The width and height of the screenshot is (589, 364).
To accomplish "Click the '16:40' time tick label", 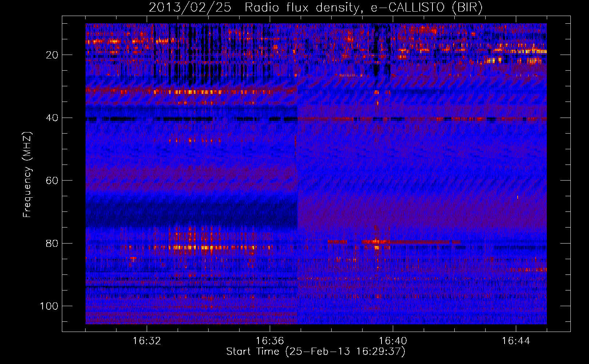I will pos(393,341).
